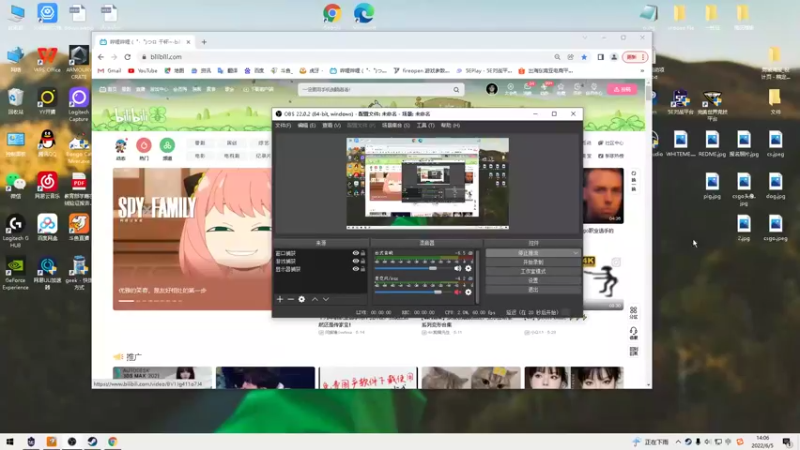Toggle visibility eye of second OBS source
800x450 pixels.
[356, 261]
